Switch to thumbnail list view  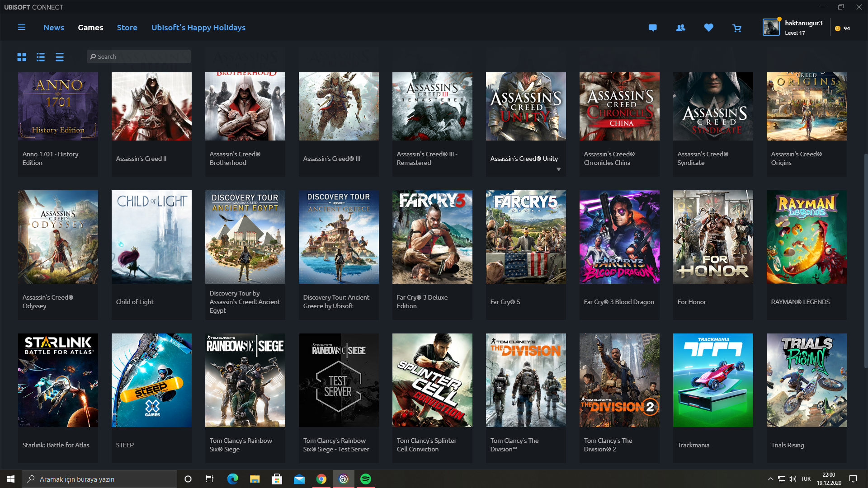[x=41, y=57]
